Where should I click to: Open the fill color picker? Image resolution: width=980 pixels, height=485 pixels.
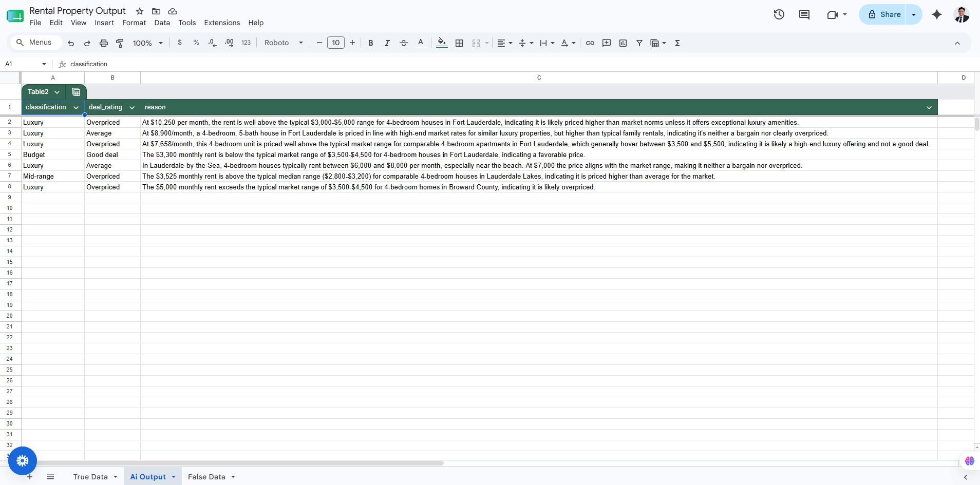(x=442, y=43)
